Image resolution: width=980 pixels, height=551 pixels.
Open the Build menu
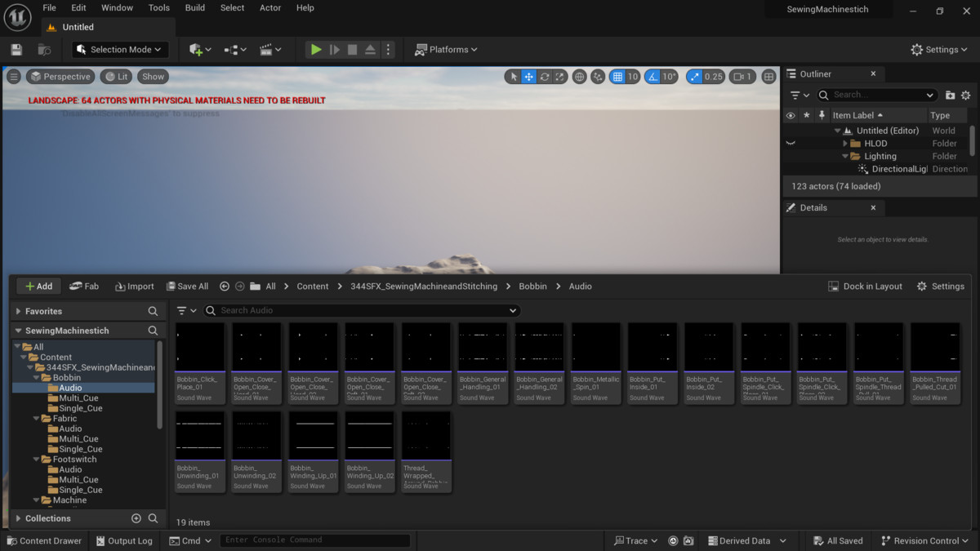coord(195,8)
